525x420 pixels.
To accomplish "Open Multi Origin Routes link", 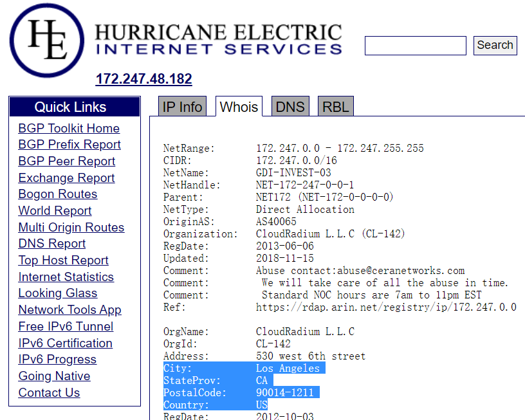I will [x=71, y=227].
